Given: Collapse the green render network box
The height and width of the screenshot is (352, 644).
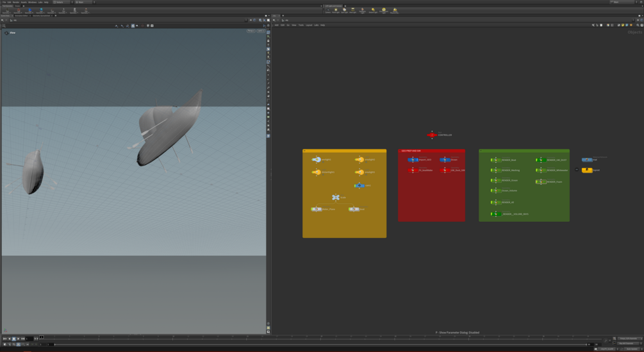Looking at the screenshot, I should pos(481,151).
